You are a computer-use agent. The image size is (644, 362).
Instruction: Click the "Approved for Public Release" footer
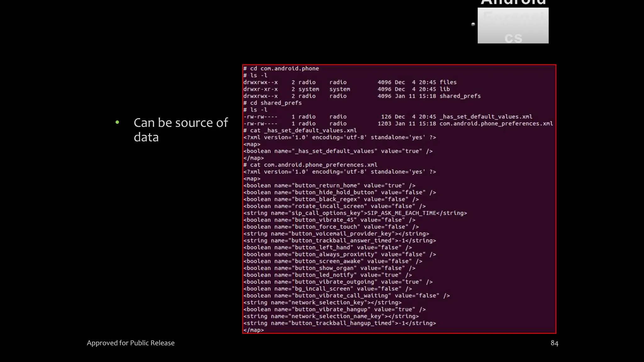130,343
